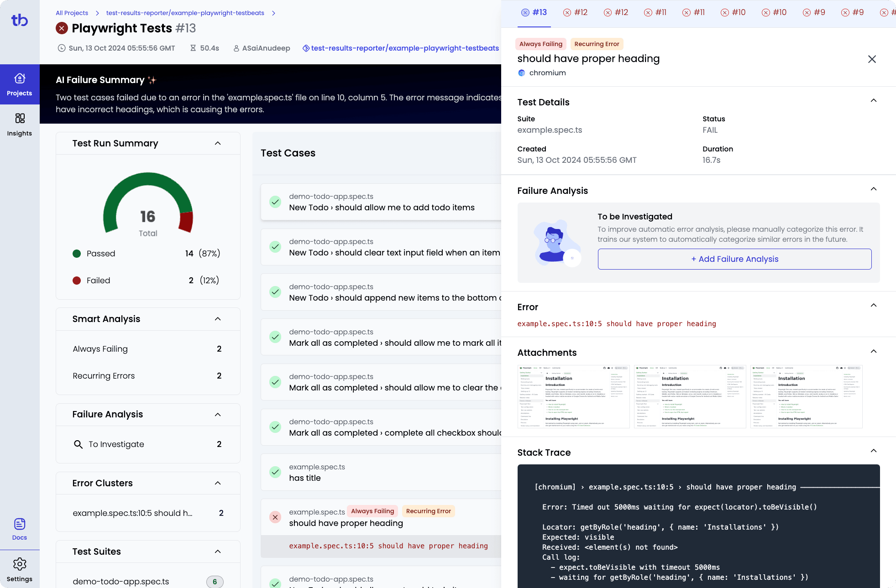Click the user icon next to ASaiAnudeep
The height and width of the screenshot is (588, 896).
coord(236,48)
